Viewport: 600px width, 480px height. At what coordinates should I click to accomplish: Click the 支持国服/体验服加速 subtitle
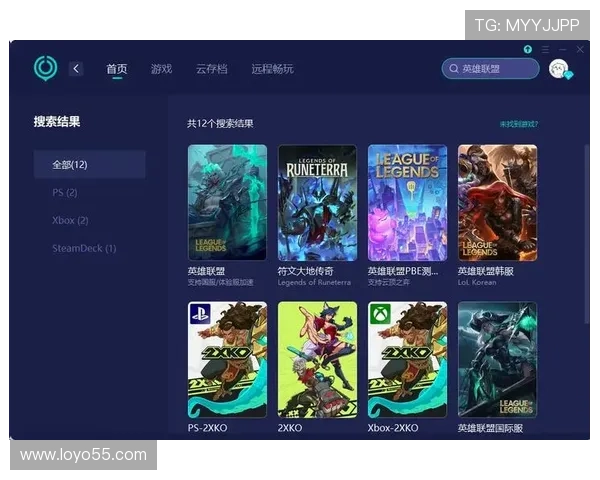[x=220, y=282]
